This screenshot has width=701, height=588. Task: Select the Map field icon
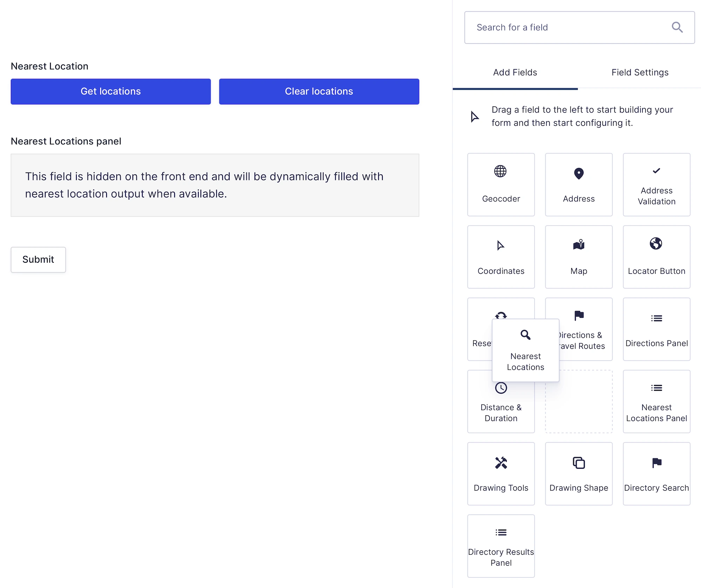[579, 244]
